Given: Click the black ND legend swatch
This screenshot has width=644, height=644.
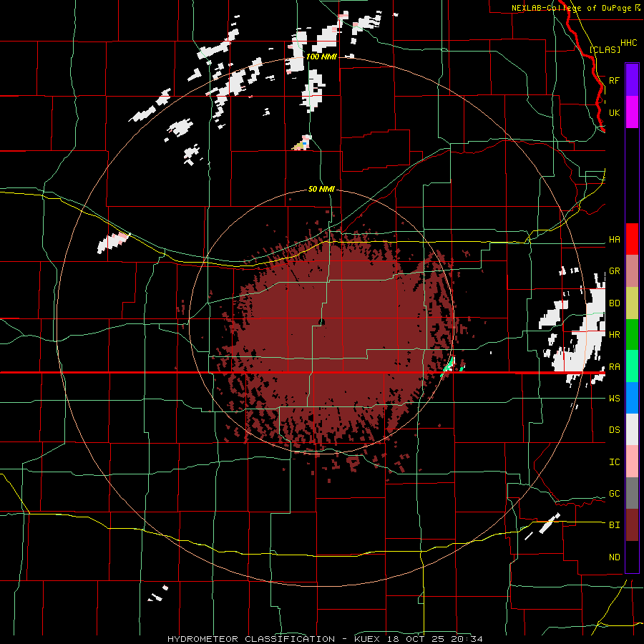Looking at the screenshot, I should (632, 557).
